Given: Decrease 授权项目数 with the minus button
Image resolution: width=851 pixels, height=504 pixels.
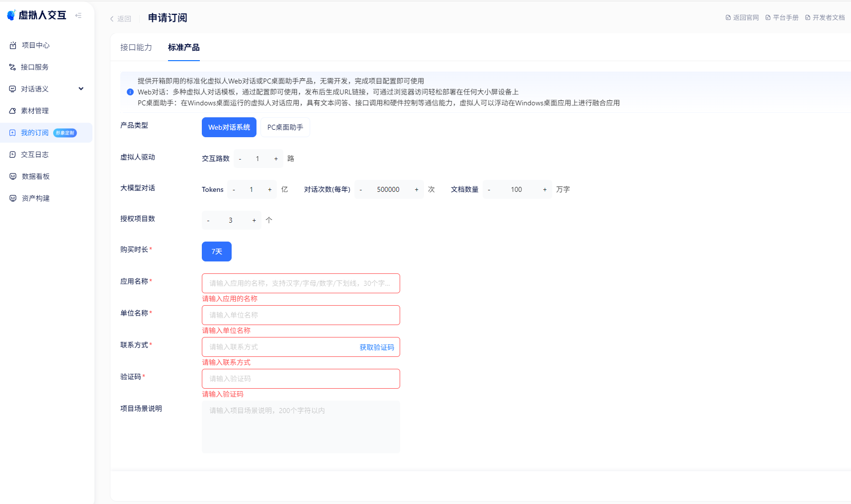Looking at the screenshot, I should [208, 221].
